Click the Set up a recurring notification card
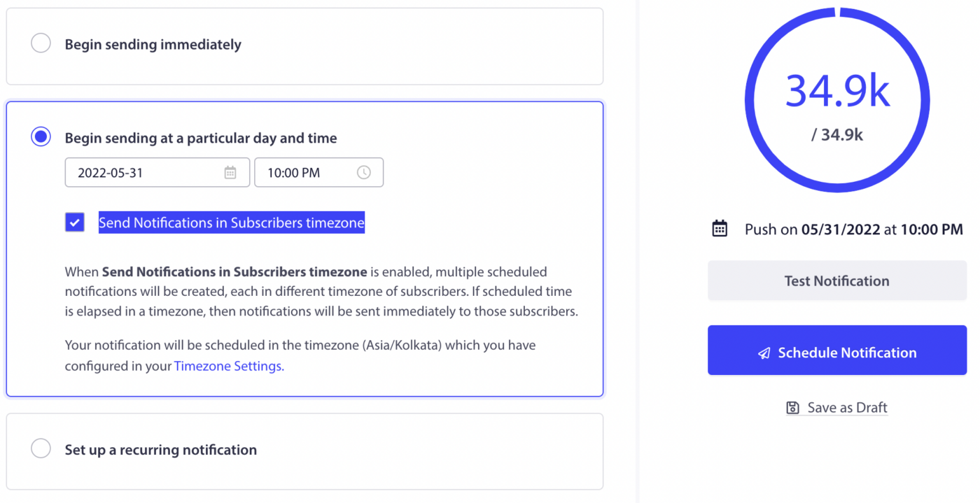The height and width of the screenshot is (503, 980). 304,451
